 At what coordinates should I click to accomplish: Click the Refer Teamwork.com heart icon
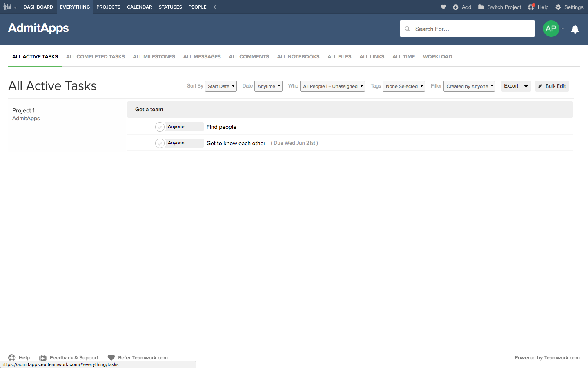[x=111, y=358]
